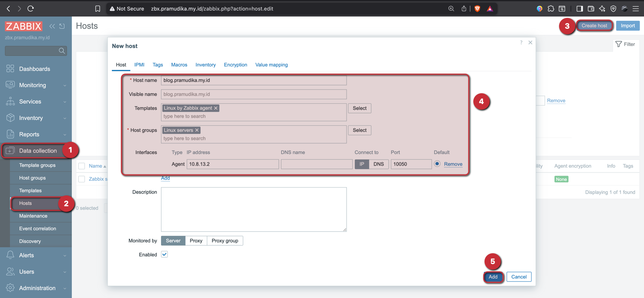Remove the Linux by Zabbix agent template tag
Image resolution: width=644 pixels, height=298 pixels.
[x=216, y=108]
